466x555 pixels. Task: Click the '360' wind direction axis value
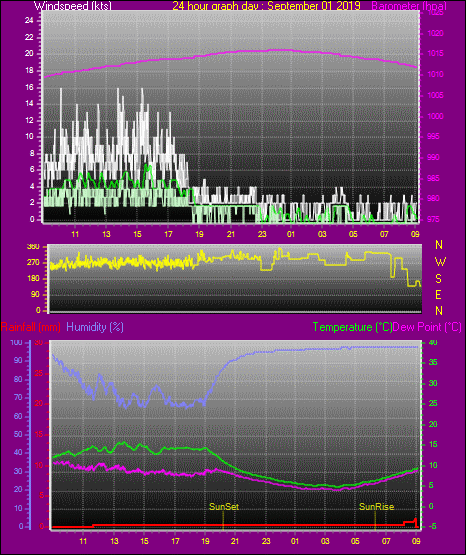coord(34,247)
